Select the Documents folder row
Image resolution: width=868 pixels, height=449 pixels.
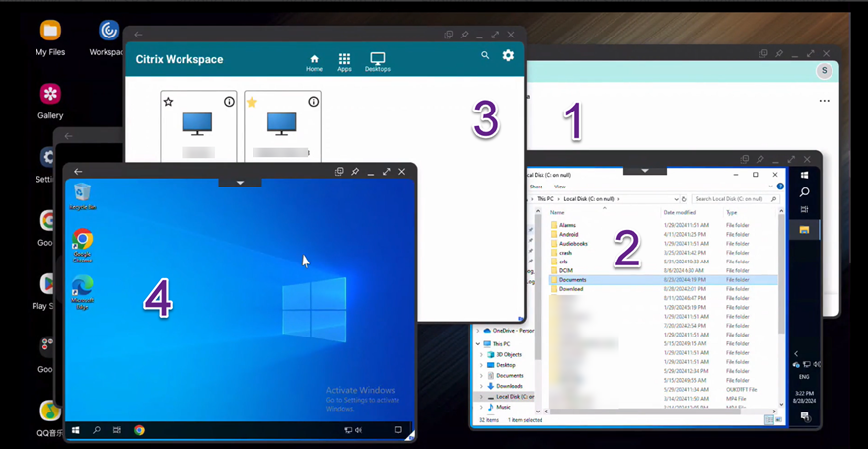(663, 280)
